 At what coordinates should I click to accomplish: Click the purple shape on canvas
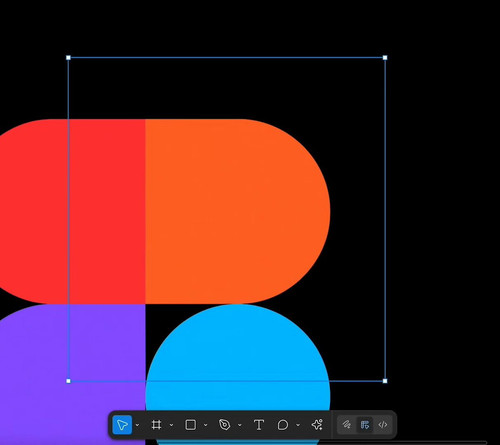coord(72,374)
